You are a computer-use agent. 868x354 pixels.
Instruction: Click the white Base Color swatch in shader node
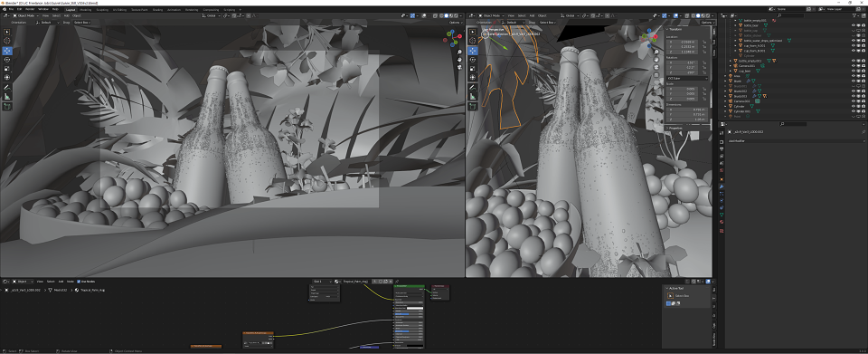pyautogui.click(x=415, y=308)
